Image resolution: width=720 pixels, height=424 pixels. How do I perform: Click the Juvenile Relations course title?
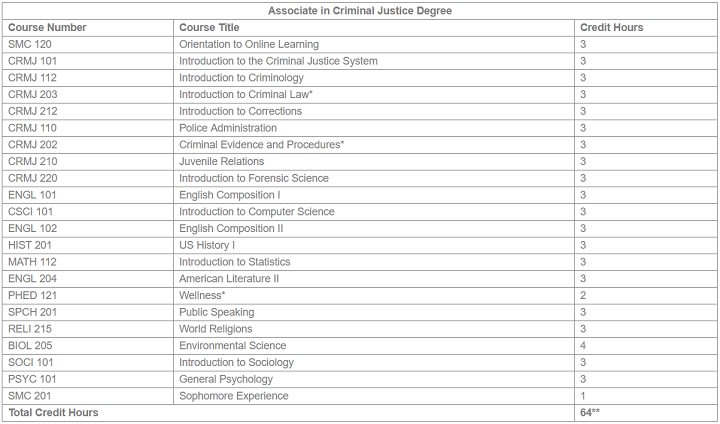click(221, 162)
